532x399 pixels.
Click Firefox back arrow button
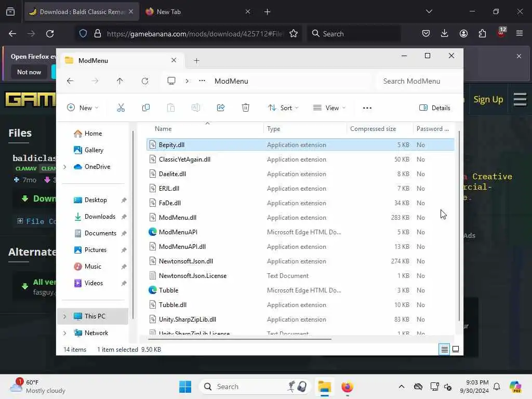pyautogui.click(x=12, y=34)
